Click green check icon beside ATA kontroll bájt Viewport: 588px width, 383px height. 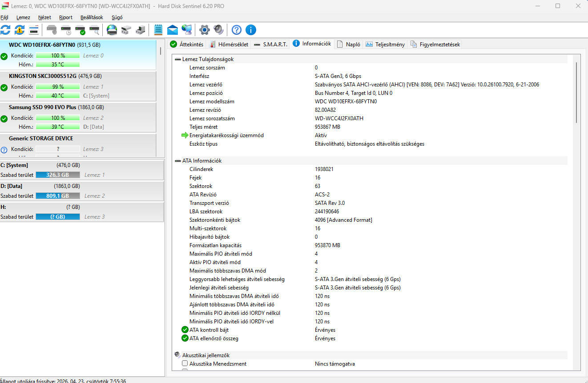tap(185, 330)
